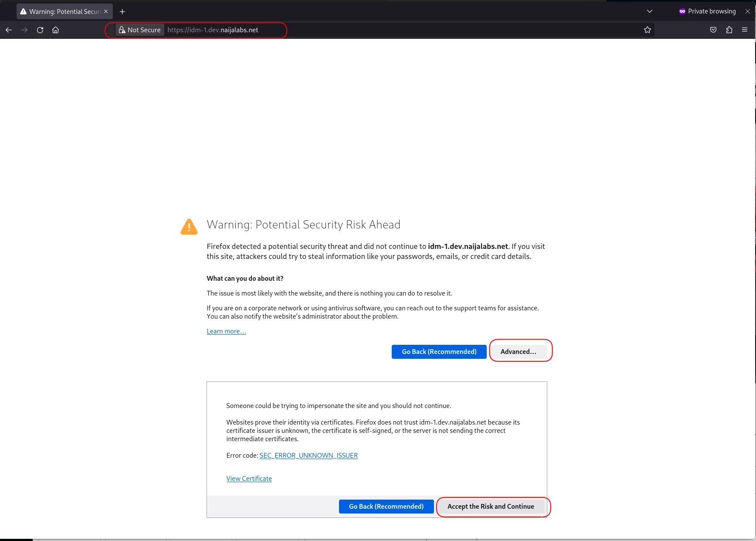Reload the current page
Viewport: 756px width, 541px height.
tap(40, 30)
